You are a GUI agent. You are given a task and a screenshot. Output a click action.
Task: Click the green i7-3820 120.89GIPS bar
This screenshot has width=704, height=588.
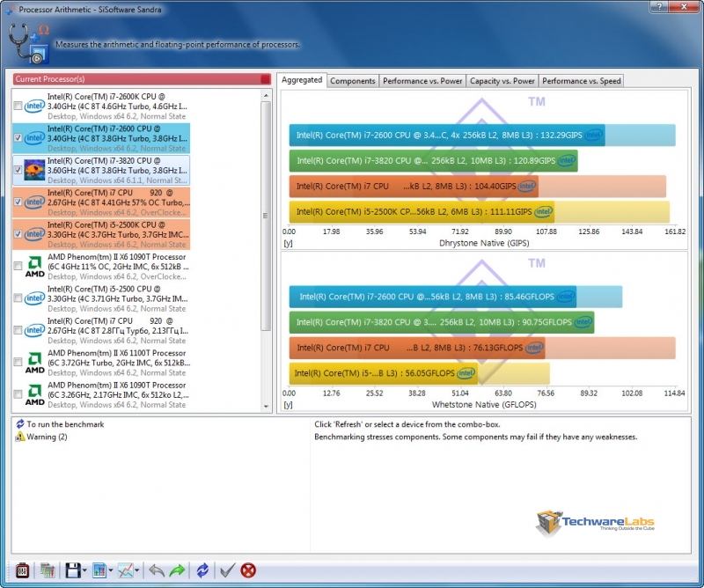(x=433, y=160)
